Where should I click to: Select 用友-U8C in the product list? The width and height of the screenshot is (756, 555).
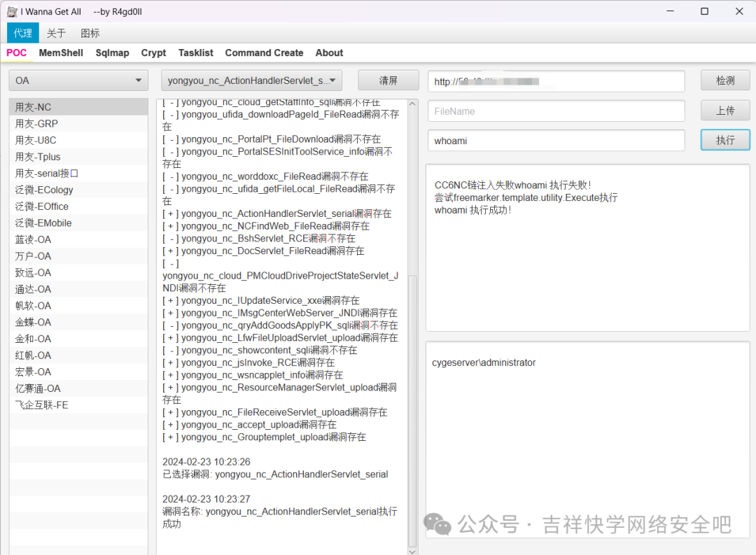(78, 140)
